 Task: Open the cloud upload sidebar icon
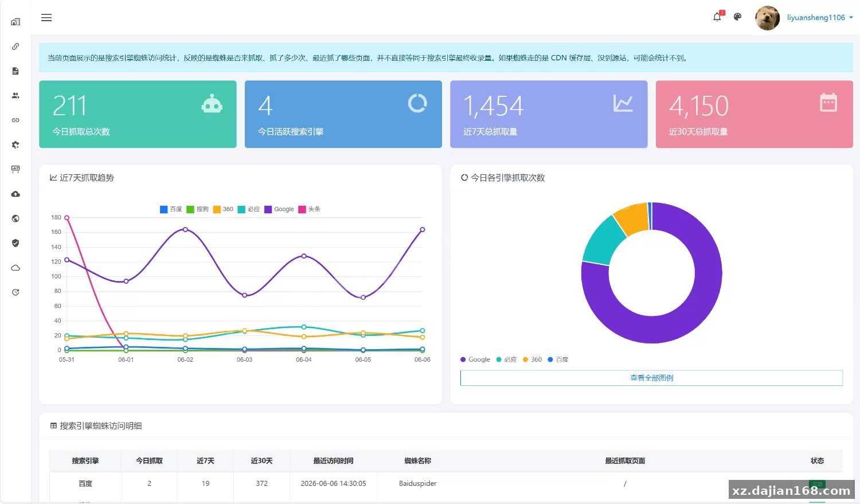tap(15, 194)
